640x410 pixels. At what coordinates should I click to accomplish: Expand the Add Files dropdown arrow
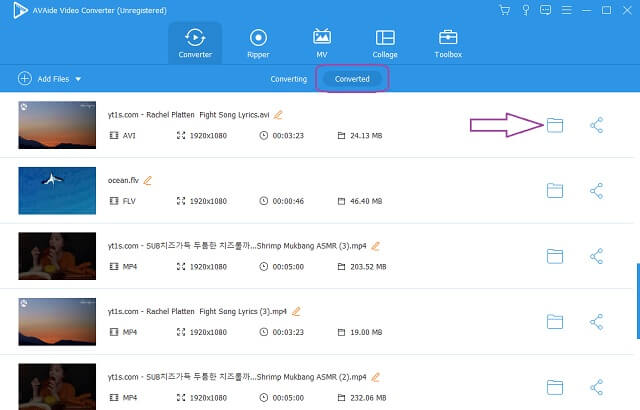pyautogui.click(x=78, y=78)
